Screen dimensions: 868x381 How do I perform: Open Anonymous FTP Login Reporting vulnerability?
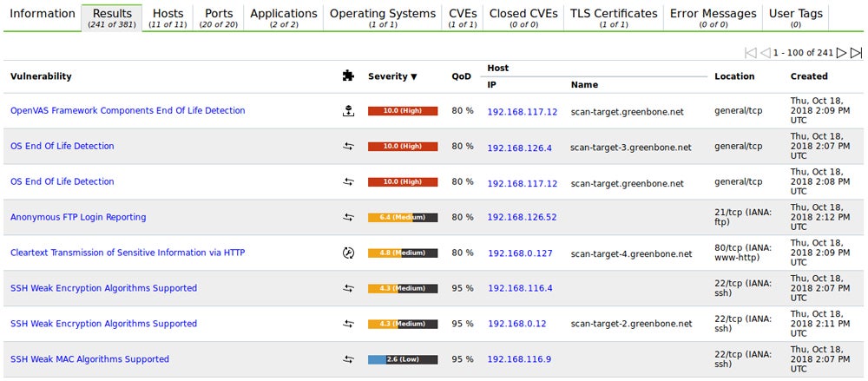[x=78, y=218]
